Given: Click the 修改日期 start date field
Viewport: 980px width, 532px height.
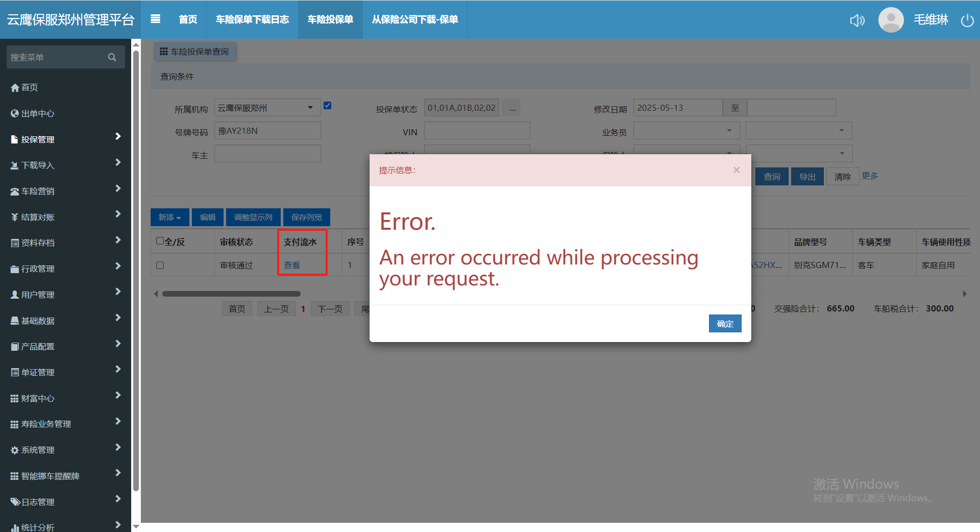Looking at the screenshot, I should [x=678, y=108].
